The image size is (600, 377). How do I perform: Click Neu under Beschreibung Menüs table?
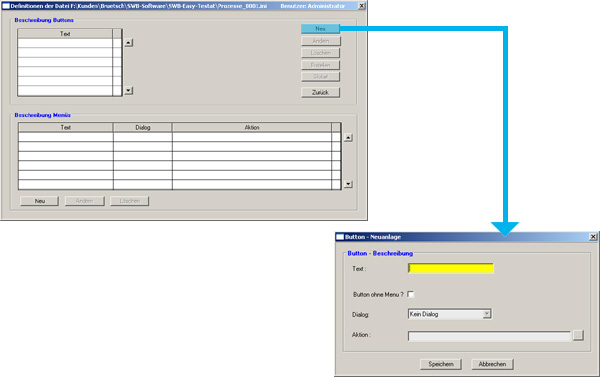pos(39,201)
